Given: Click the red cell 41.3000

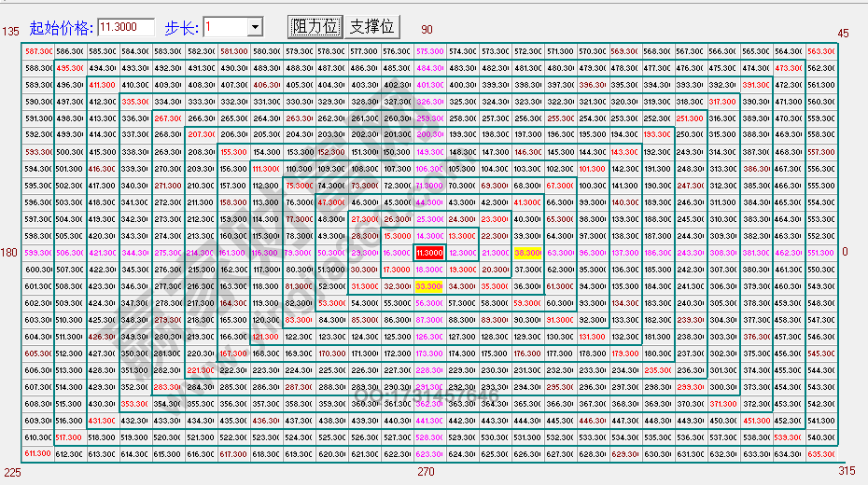Looking at the screenshot, I should point(527,202).
